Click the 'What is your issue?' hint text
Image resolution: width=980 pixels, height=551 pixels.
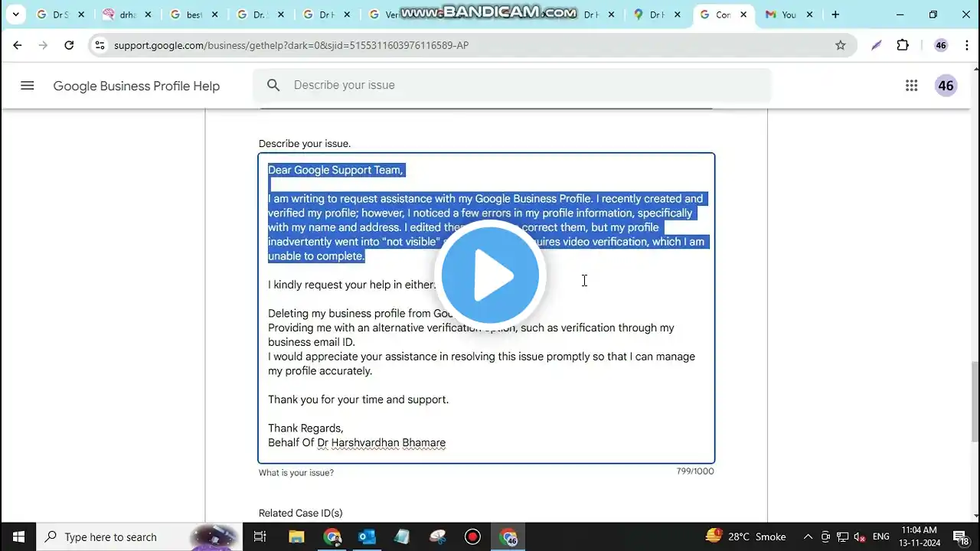(296, 473)
